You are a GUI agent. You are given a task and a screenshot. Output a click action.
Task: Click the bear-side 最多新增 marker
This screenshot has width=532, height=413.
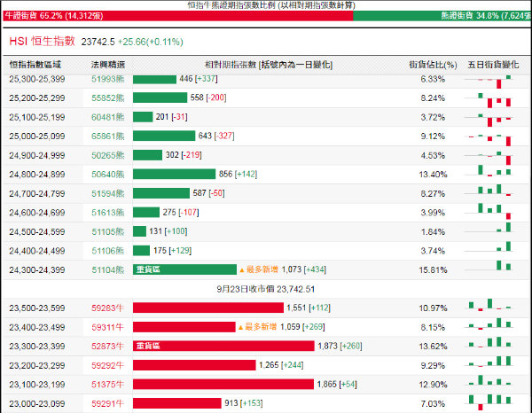(x=259, y=269)
